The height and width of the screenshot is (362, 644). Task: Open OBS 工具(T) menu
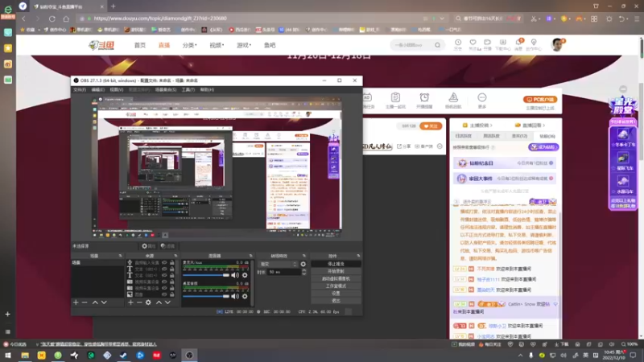click(x=188, y=89)
